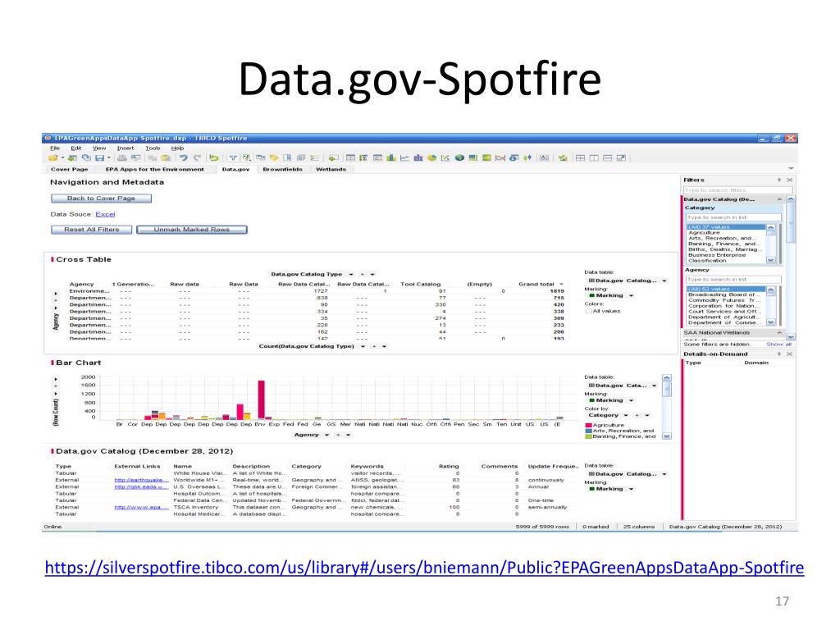The width and height of the screenshot is (840, 630).
Task: Click the Back to Cover Page button
Action: (101, 199)
